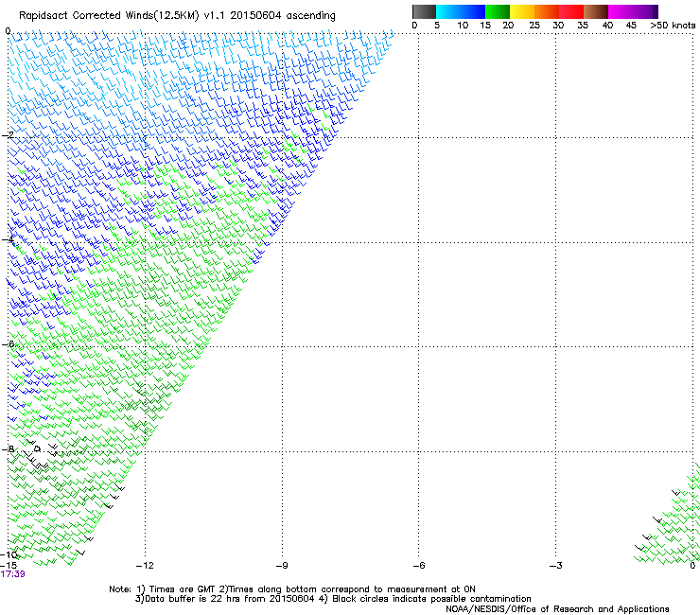Click the -9 longitude axis label

click(282, 566)
